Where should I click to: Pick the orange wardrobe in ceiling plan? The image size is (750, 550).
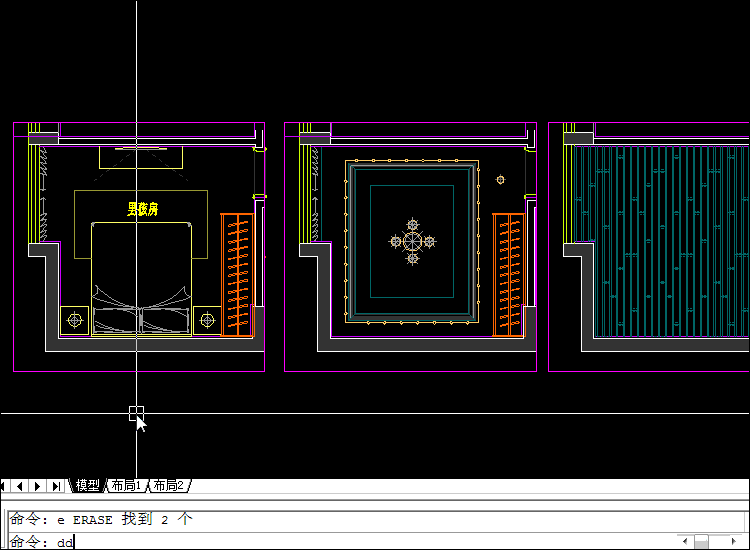pyautogui.click(x=508, y=275)
